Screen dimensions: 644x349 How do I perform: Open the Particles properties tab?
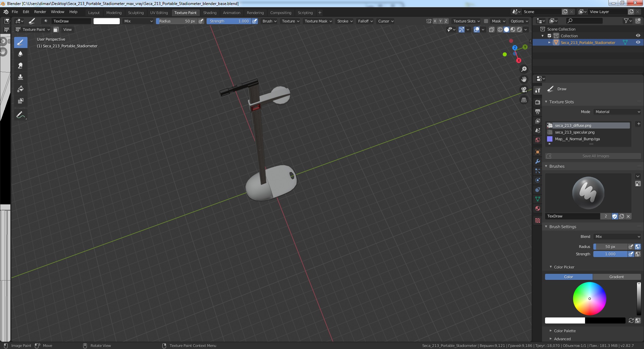coord(538,171)
